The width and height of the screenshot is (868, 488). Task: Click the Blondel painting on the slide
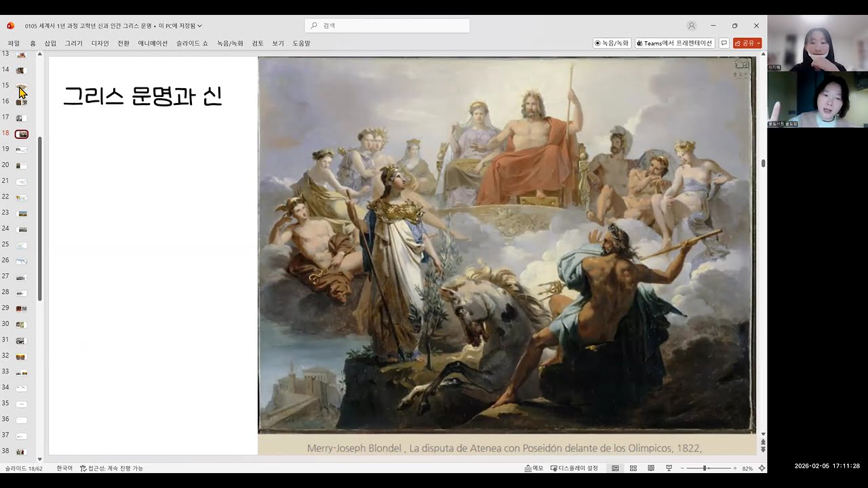(x=507, y=245)
